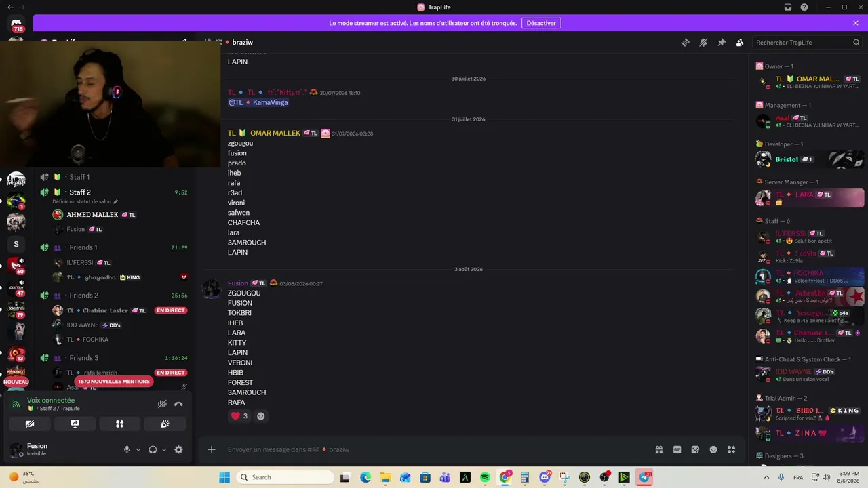Open IDD WAYNE in Anti-Cheat member list
868x488 pixels.
(x=810, y=375)
